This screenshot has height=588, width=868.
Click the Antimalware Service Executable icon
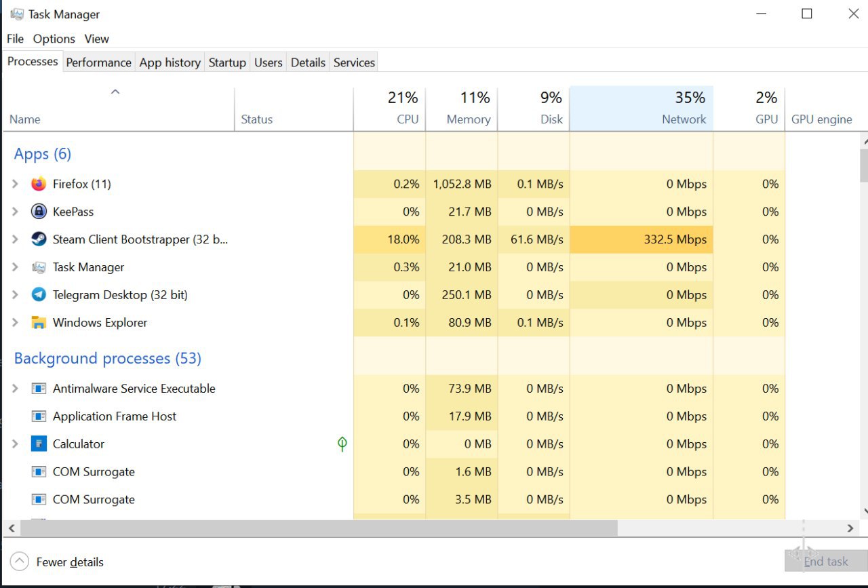click(39, 389)
